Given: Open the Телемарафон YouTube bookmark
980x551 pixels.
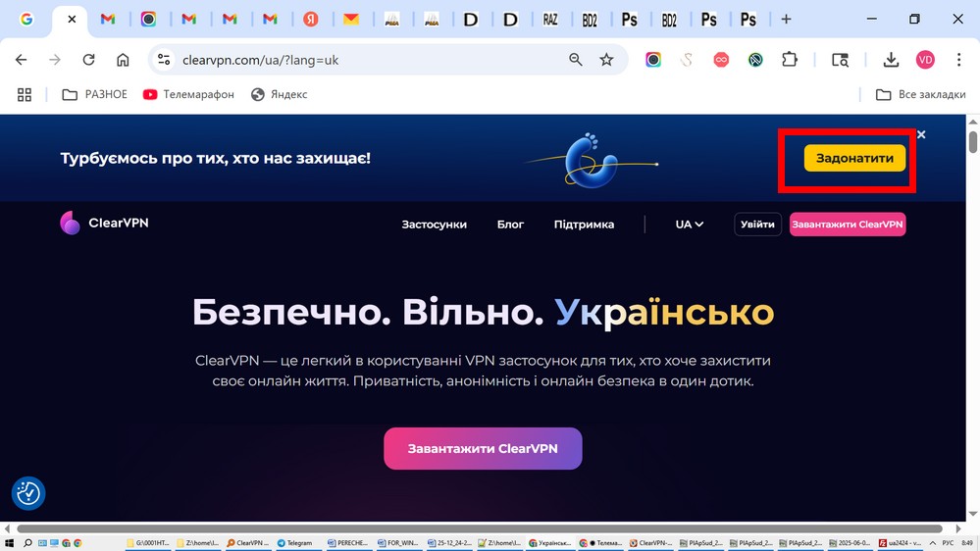Looking at the screenshot, I should pyautogui.click(x=188, y=95).
